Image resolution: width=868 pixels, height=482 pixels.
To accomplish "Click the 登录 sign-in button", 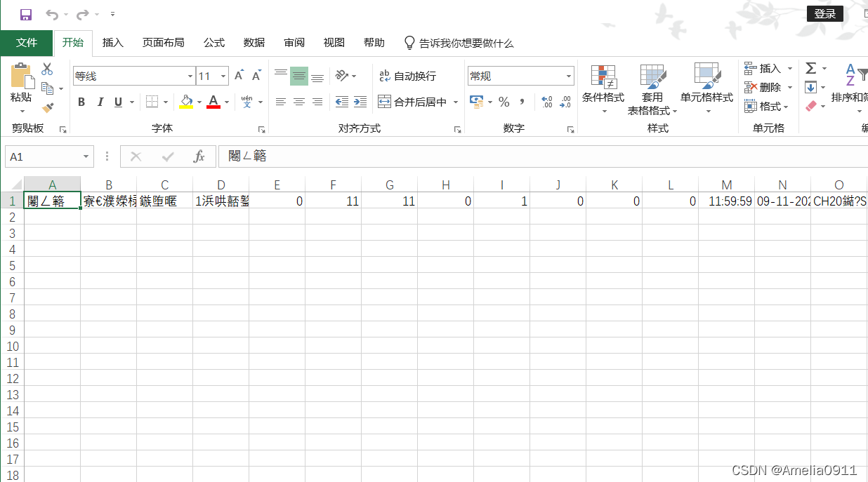I will 824,13.
